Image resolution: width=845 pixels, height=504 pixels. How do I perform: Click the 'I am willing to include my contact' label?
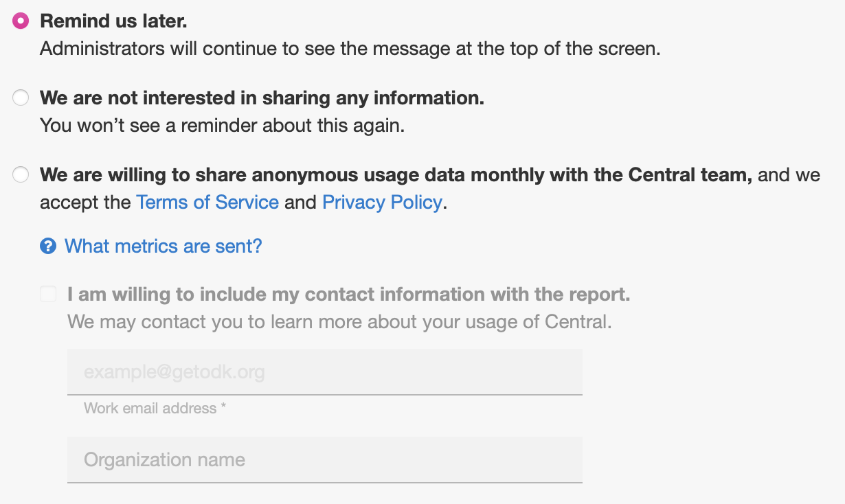(349, 295)
